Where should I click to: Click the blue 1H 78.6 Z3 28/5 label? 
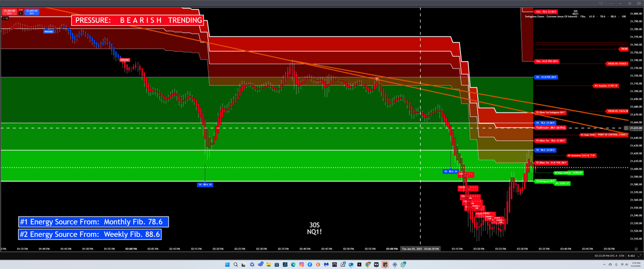click(545, 123)
